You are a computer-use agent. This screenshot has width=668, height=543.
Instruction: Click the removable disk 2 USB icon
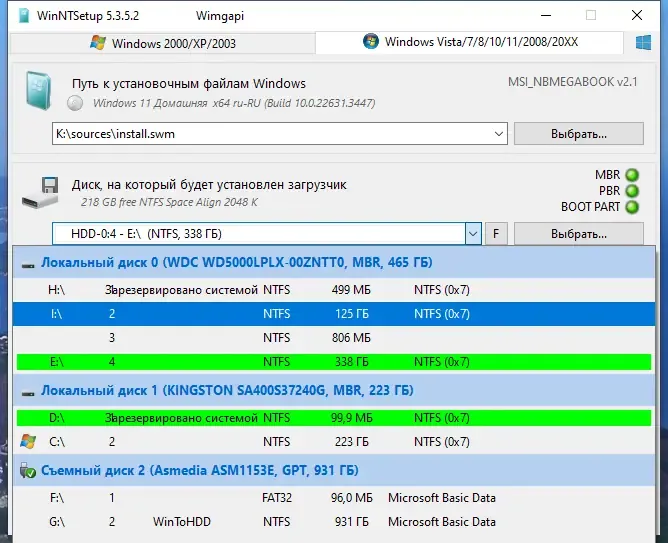[28, 470]
